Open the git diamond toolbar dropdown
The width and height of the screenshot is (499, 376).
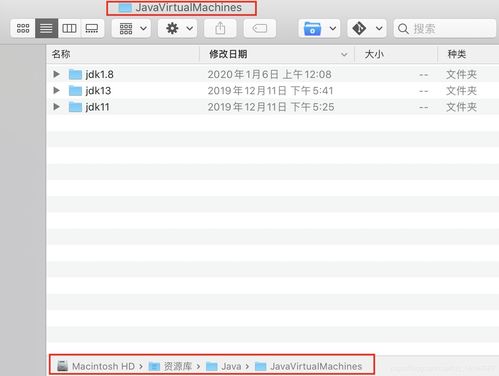click(367, 28)
